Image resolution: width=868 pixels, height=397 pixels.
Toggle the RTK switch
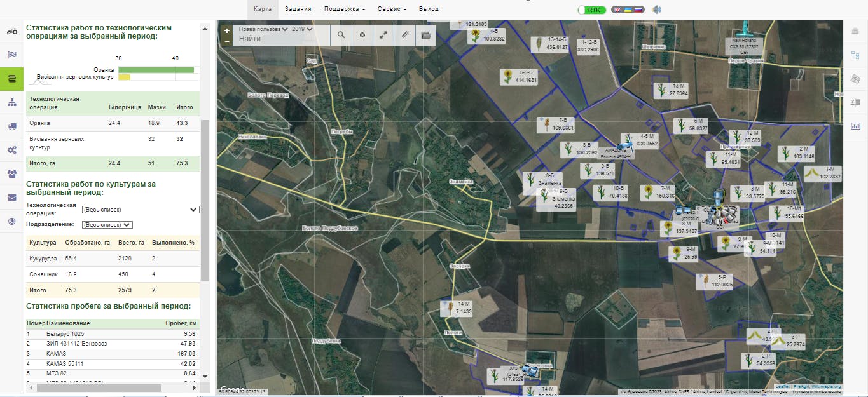[x=591, y=10]
